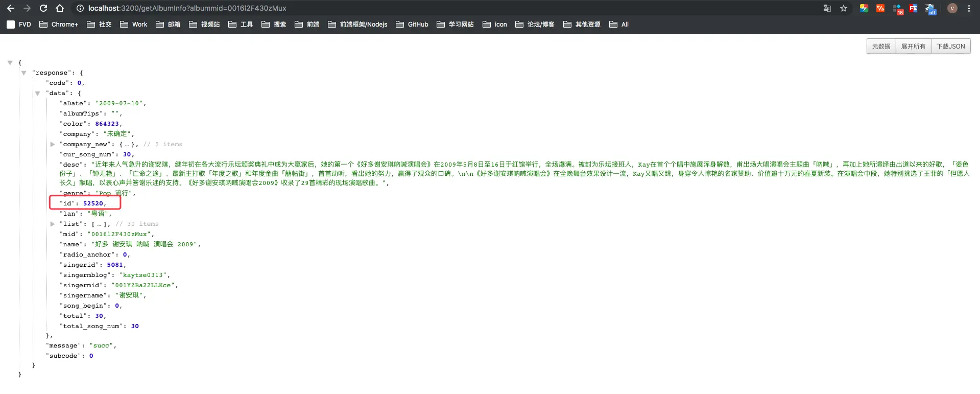The width and height of the screenshot is (980, 394).
Task: Open the 工具 bookmark folder
Action: [241, 24]
